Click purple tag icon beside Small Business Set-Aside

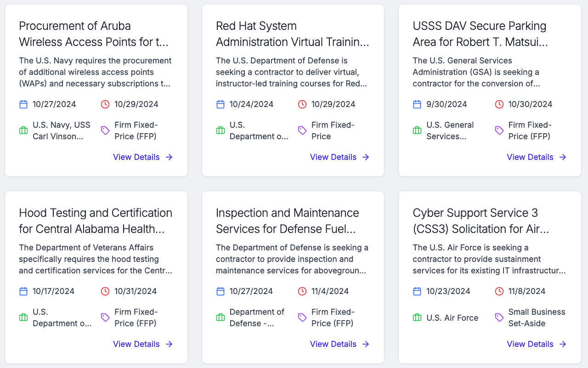click(x=499, y=317)
